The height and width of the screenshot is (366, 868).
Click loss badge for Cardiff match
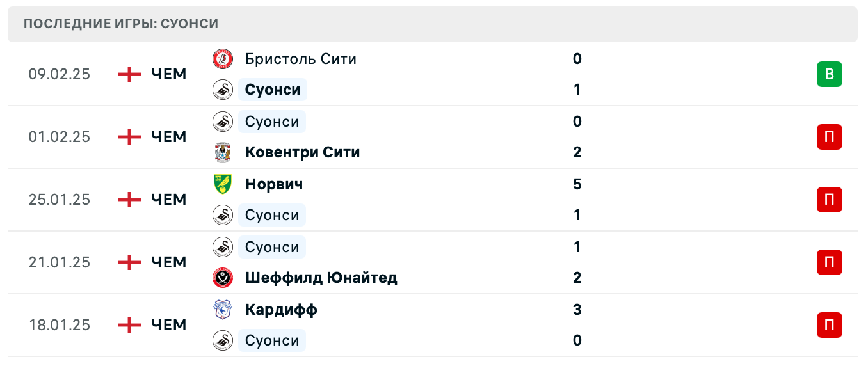point(829,325)
